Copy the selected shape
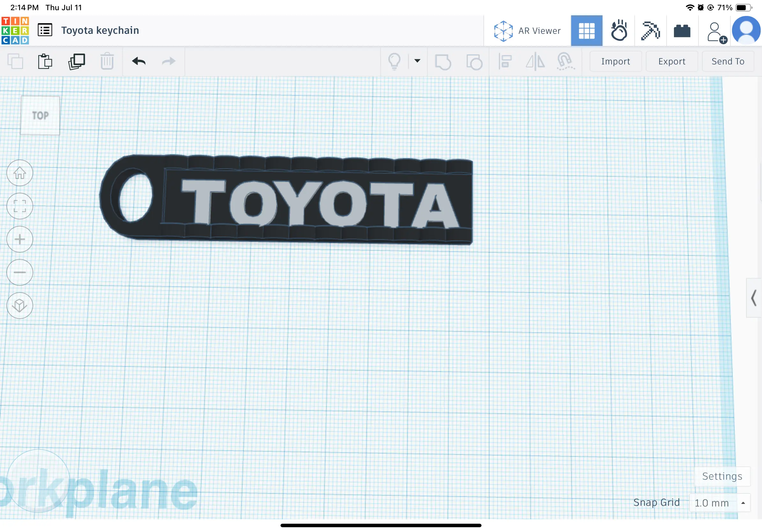This screenshot has height=532, width=762. [x=15, y=61]
